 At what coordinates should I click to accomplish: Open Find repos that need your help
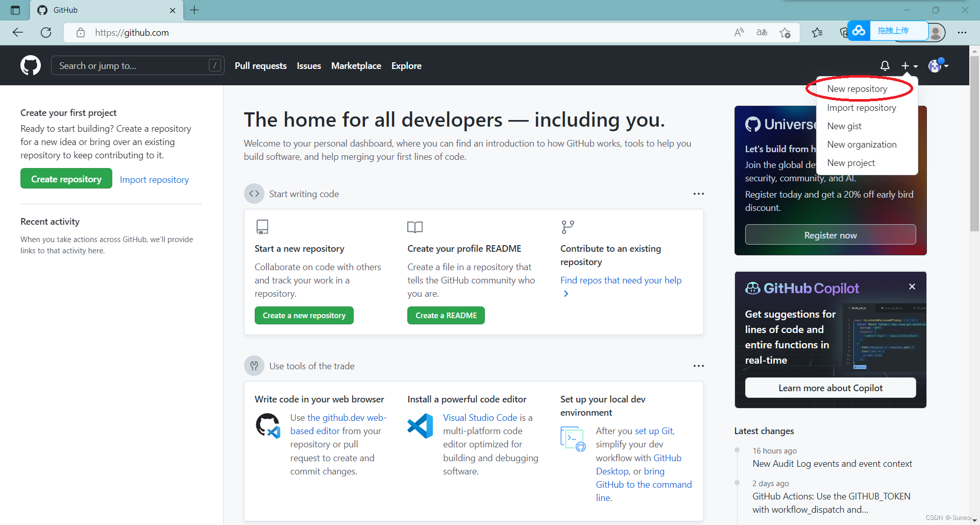coord(621,280)
